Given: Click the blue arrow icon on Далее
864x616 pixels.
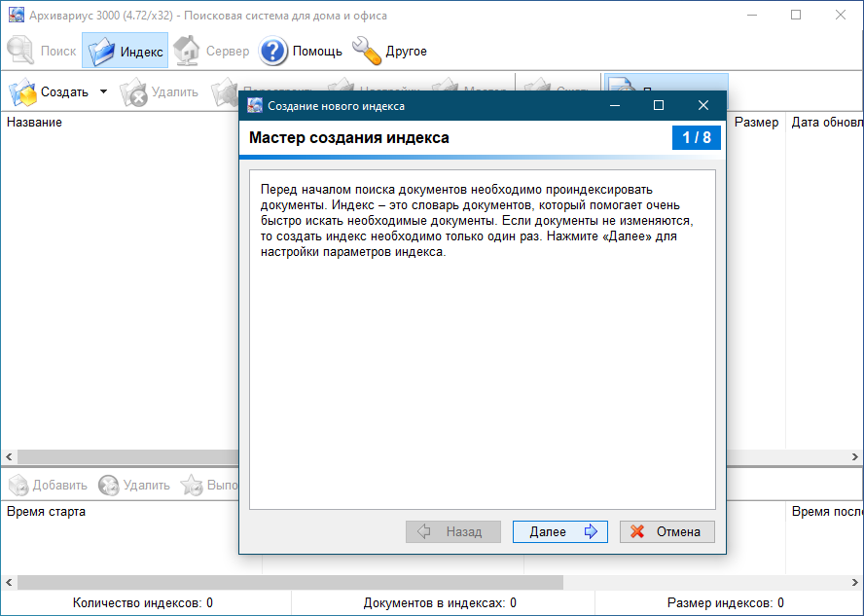Looking at the screenshot, I should (591, 531).
